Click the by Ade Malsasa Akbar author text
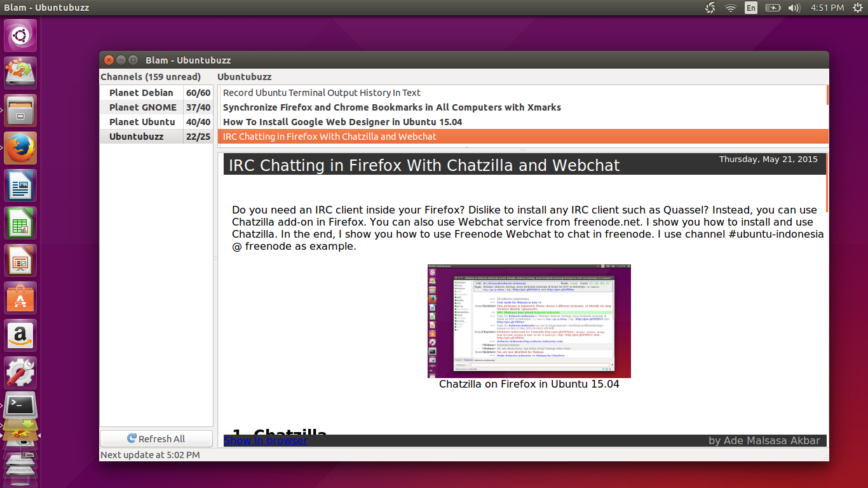868x488 pixels. 764,440
